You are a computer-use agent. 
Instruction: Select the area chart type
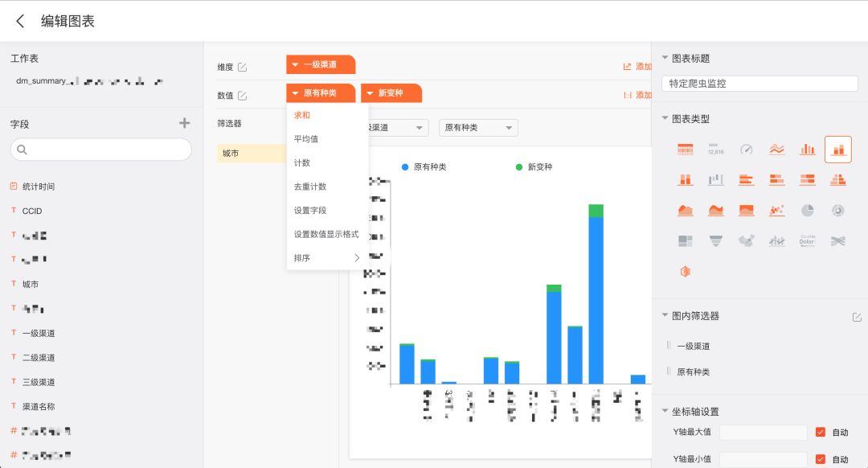point(686,210)
